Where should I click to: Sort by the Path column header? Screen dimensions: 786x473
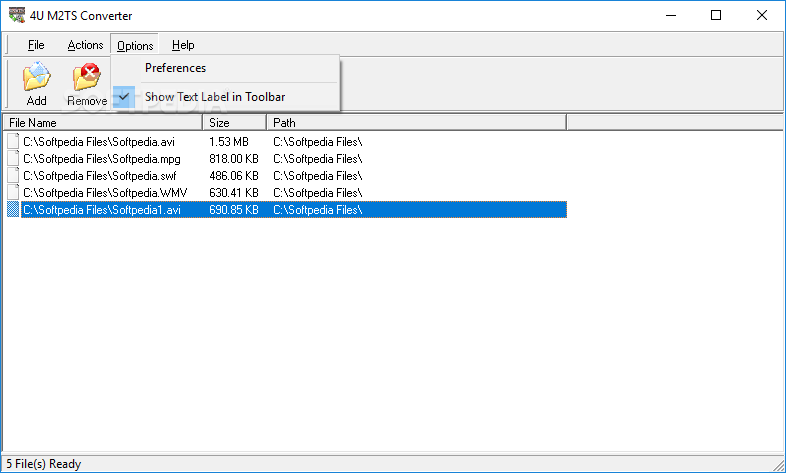(417, 123)
